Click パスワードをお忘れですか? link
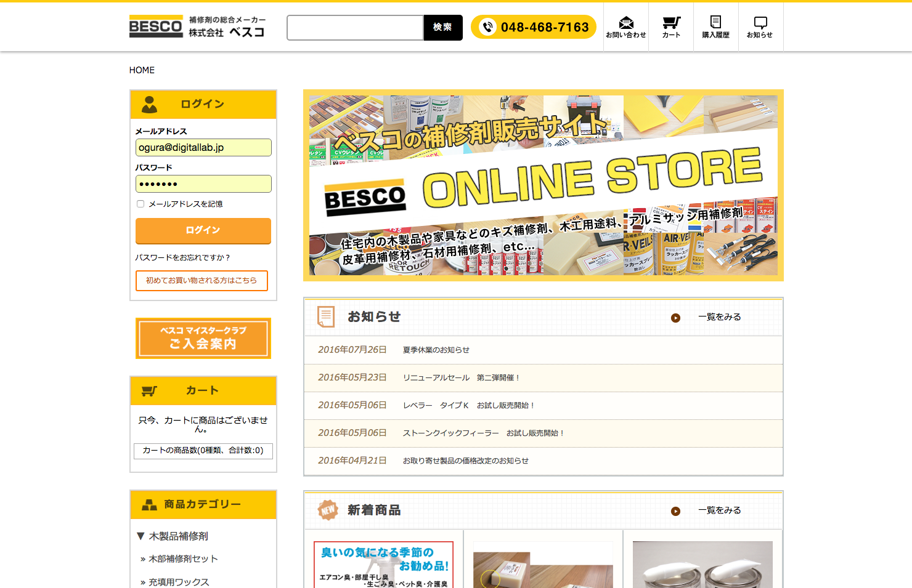The image size is (912, 588). pos(182,257)
